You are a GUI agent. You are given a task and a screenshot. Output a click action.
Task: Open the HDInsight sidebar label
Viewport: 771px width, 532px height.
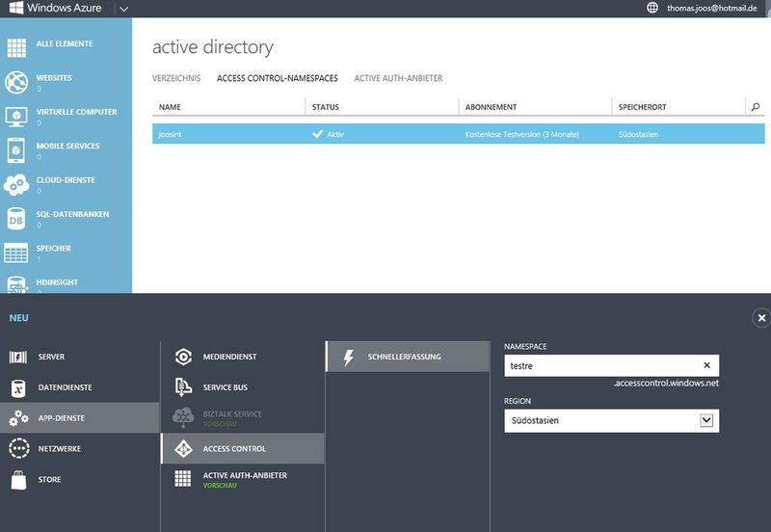pos(57,282)
